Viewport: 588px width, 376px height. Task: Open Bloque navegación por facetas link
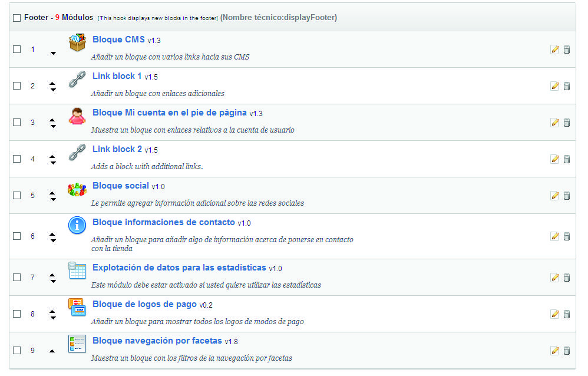click(157, 341)
